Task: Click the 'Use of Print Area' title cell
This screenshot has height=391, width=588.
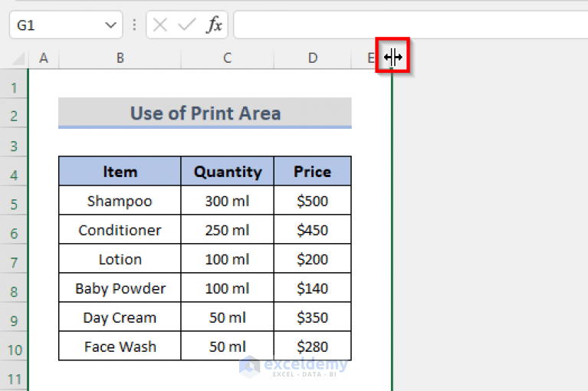Action: click(x=205, y=113)
